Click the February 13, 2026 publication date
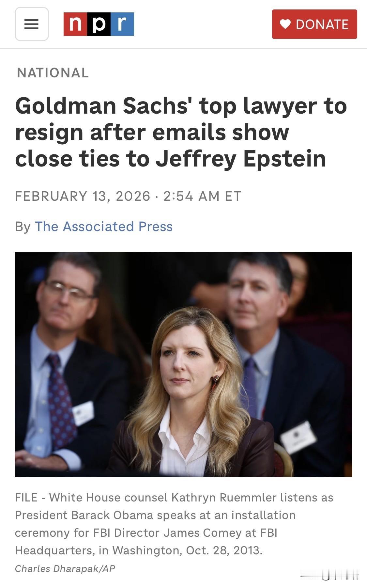The height and width of the screenshot is (588, 367). 83,196
